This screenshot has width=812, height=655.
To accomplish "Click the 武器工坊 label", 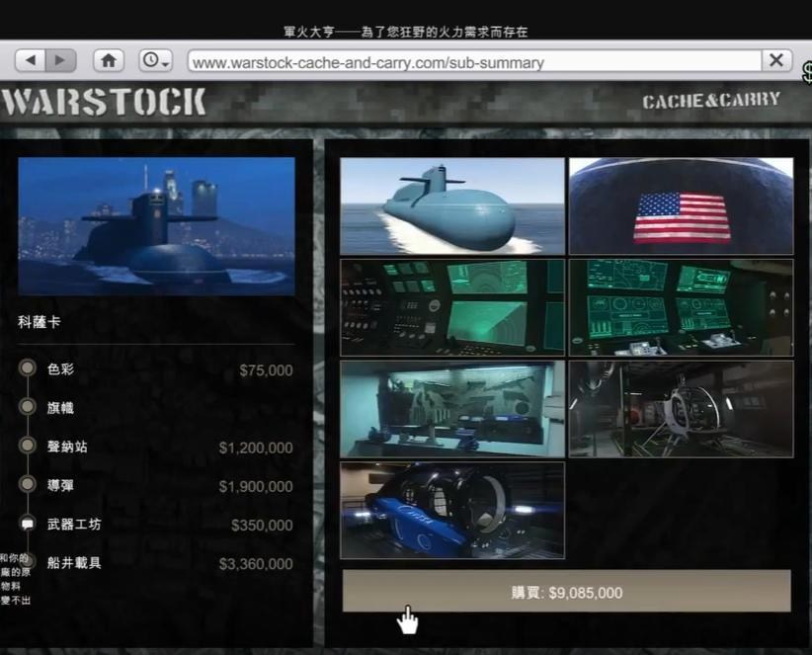I will (74, 524).
